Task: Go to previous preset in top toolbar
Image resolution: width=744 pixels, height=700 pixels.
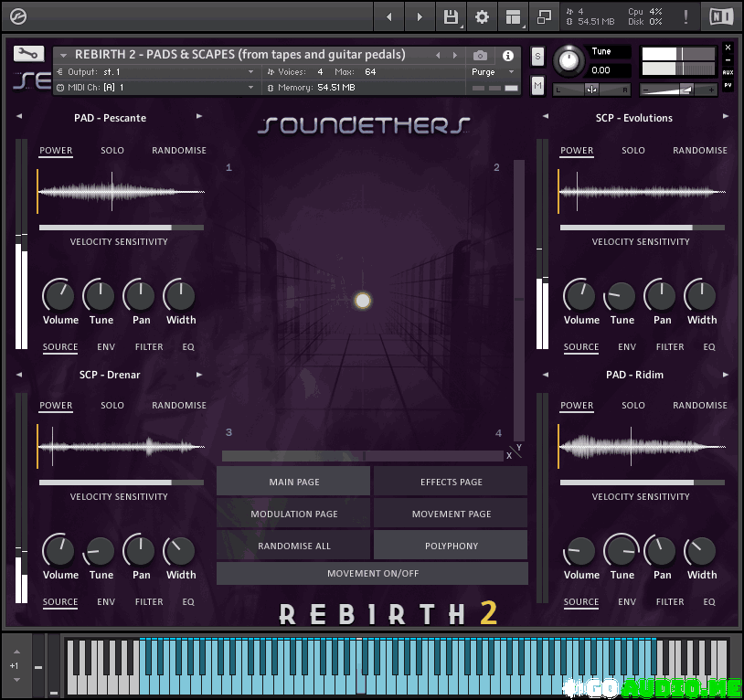Action: click(389, 17)
